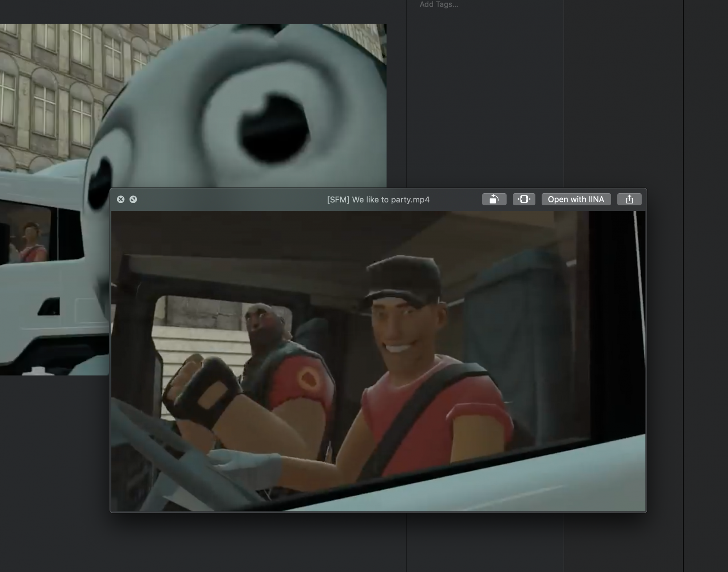This screenshot has height=572, width=728.
Task: Click the Add Tags field
Action: point(439,4)
